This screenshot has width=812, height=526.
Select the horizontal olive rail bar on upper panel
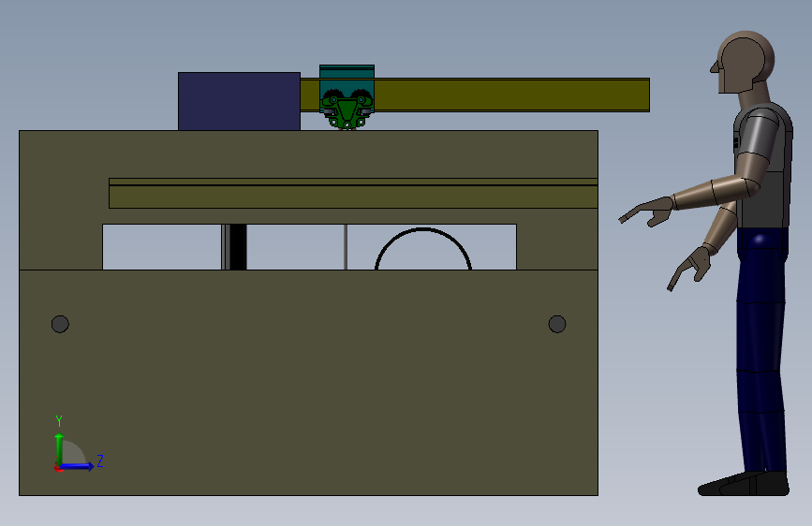(x=353, y=194)
